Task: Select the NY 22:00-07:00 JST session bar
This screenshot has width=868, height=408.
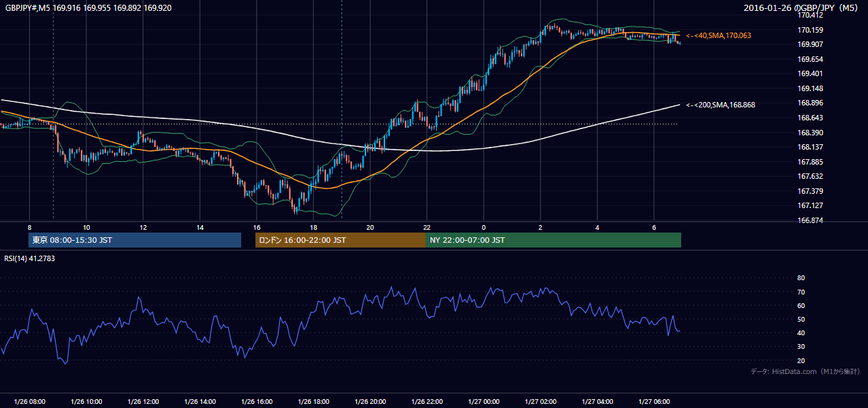Action: coord(554,240)
